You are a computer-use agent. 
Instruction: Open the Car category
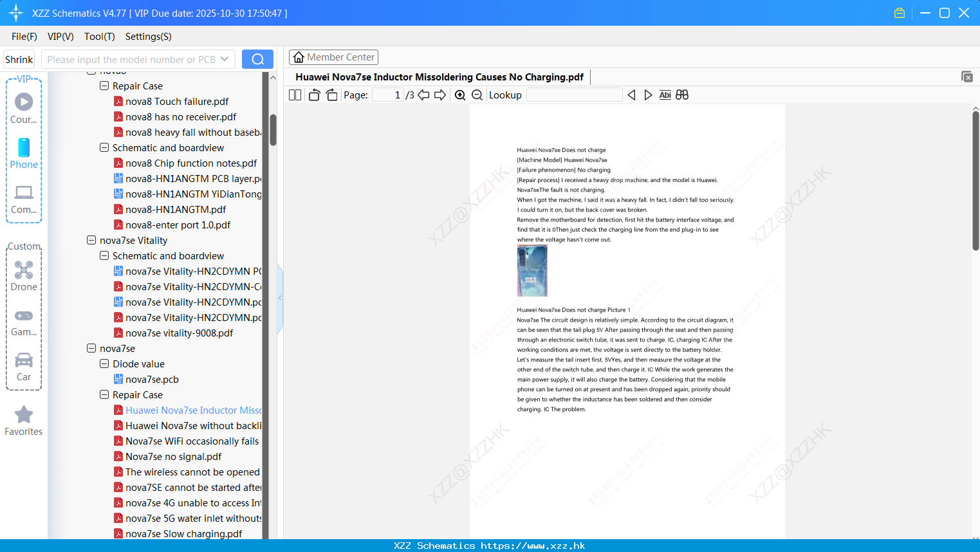(24, 367)
